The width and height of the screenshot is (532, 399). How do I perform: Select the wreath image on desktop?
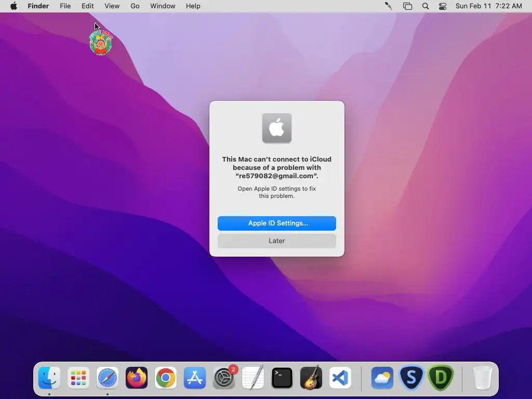[x=101, y=43]
